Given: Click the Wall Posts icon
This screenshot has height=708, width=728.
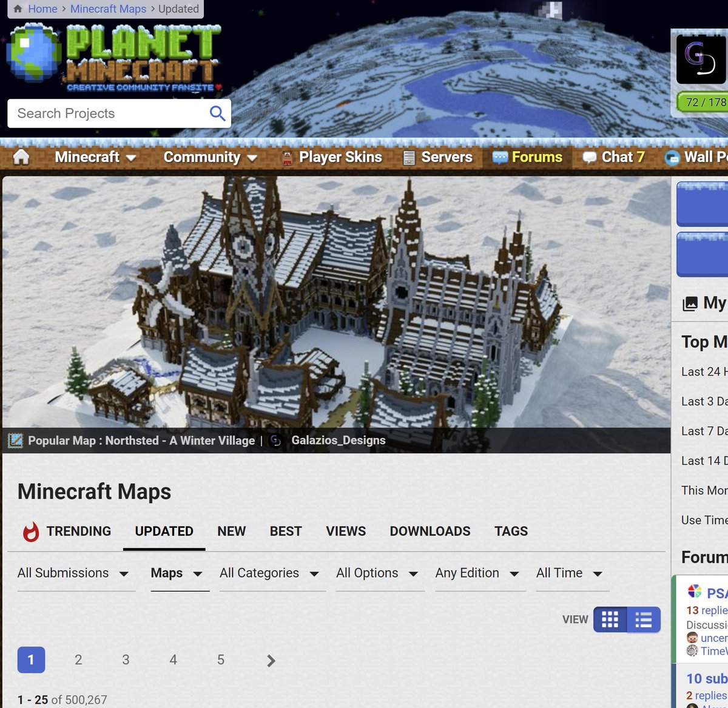Looking at the screenshot, I should tap(672, 158).
